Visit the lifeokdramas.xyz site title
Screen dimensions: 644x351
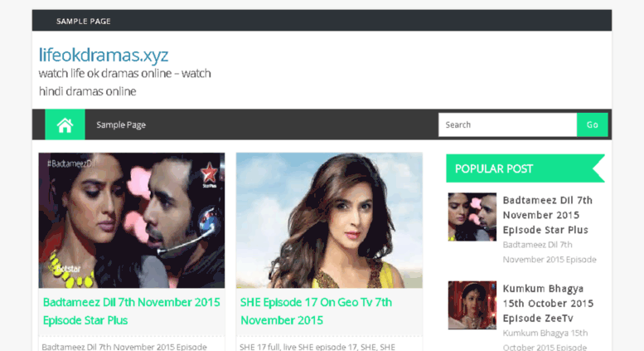coord(104,55)
